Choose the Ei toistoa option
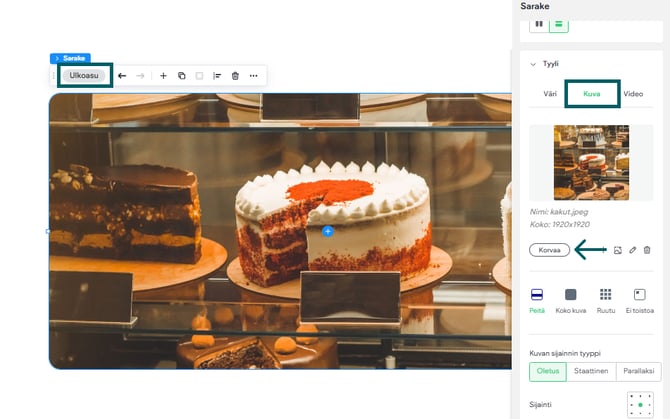Screen dimensions: 670x419 click(x=638, y=299)
